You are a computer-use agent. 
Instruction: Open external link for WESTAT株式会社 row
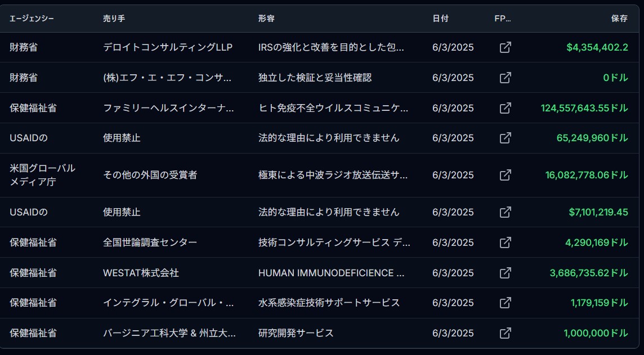tap(505, 273)
